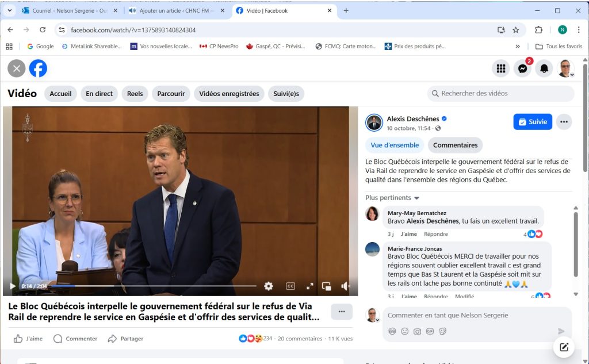Open the Messenger icon with notifications

[522, 69]
